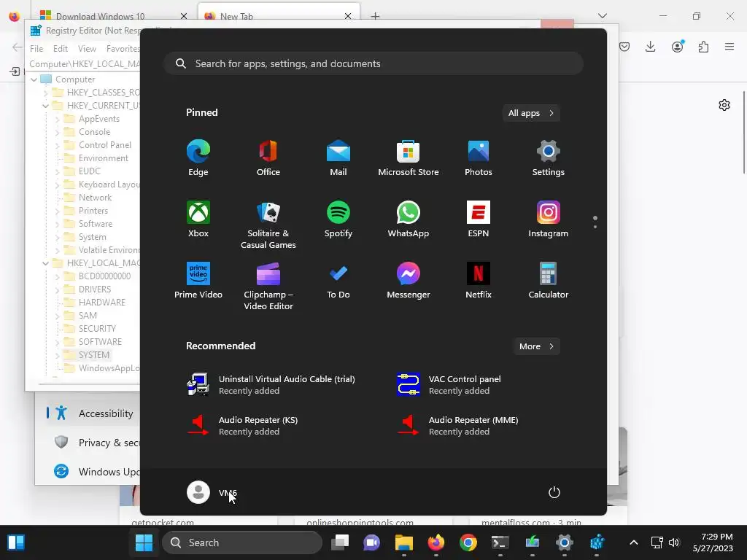Open VAC Control panel recommendation
This screenshot has width=747, height=560.
click(x=449, y=384)
